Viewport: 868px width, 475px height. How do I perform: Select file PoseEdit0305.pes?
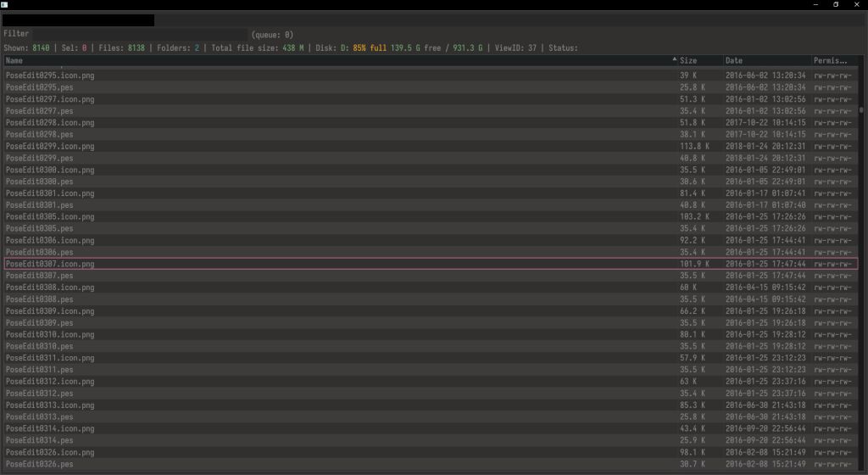(x=431, y=229)
